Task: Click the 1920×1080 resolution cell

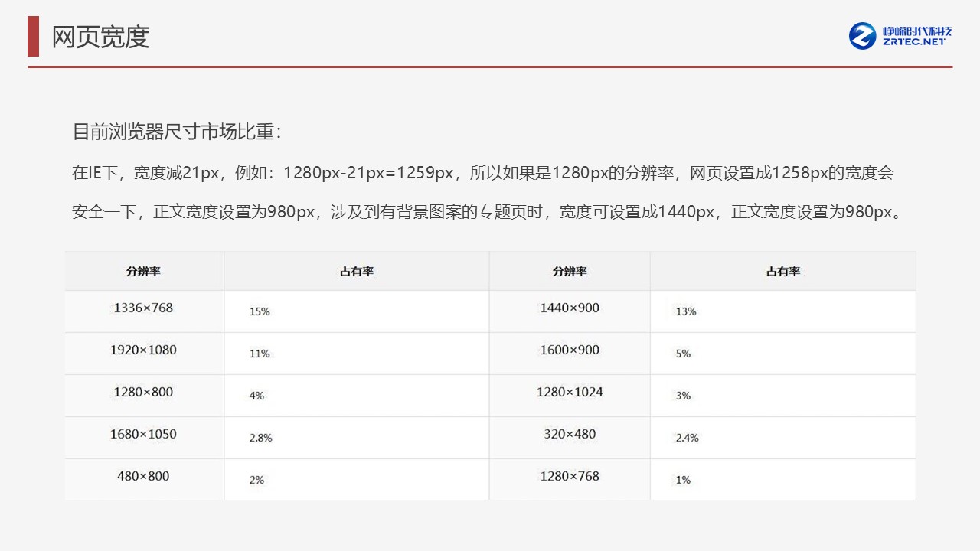Action: tap(143, 350)
